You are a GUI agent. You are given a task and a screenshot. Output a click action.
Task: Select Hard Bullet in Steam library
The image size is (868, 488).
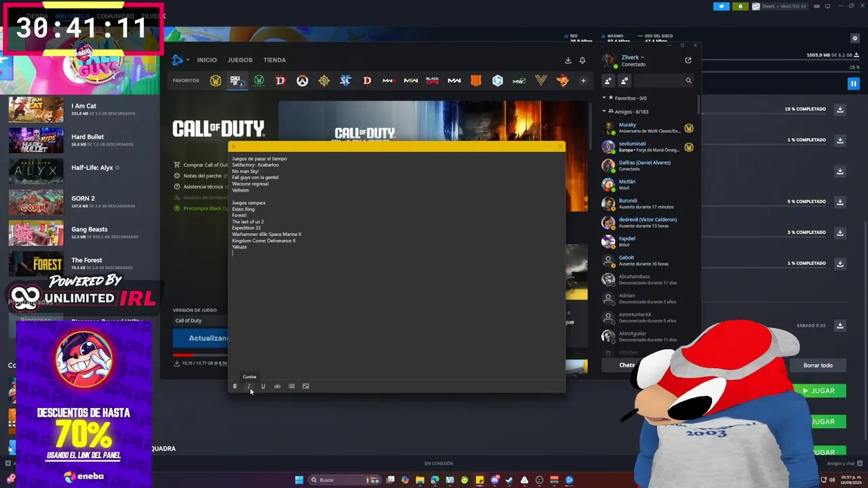[80, 140]
